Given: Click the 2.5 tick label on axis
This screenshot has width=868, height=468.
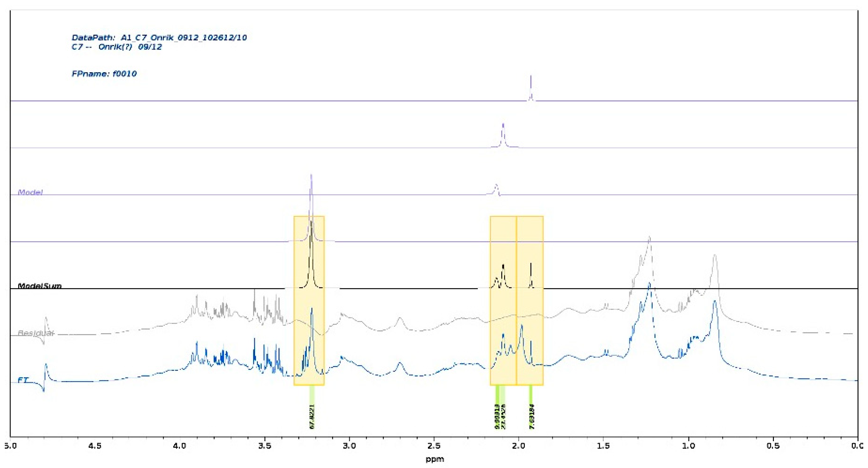Looking at the screenshot, I should pyautogui.click(x=434, y=446).
